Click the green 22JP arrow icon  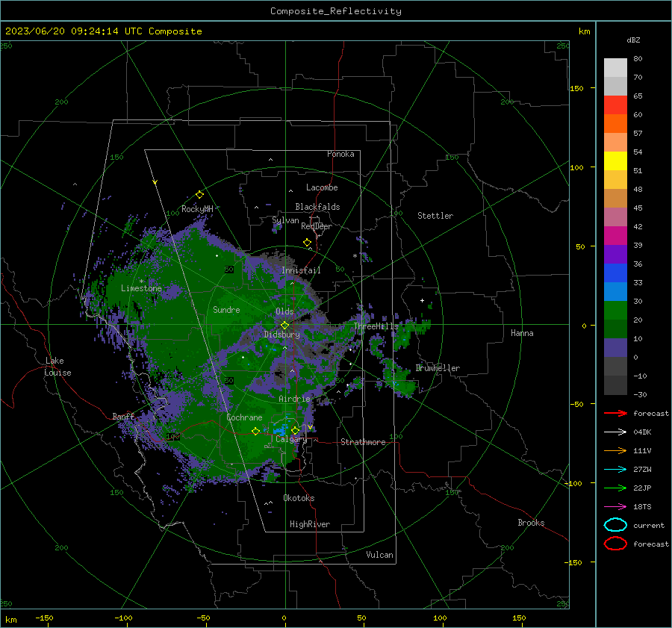pyautogui.click(x=615, y=488)
